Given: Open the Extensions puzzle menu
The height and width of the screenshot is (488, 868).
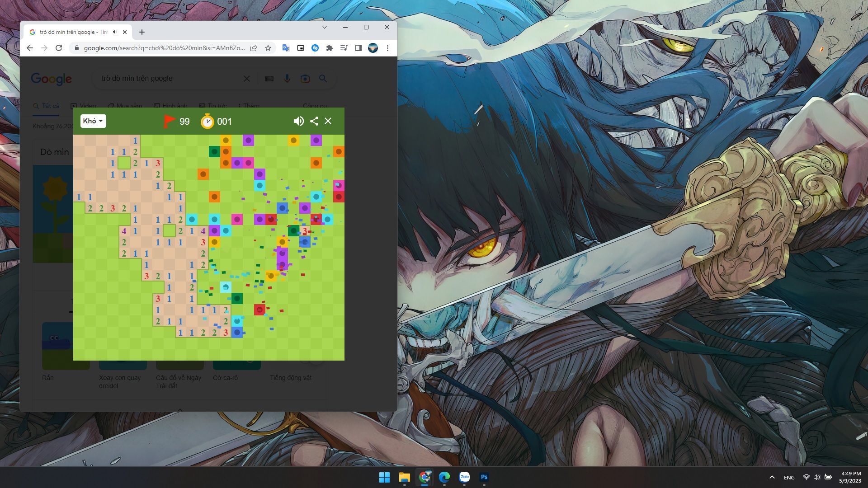Looking at the screenshot, I should 330,48.
